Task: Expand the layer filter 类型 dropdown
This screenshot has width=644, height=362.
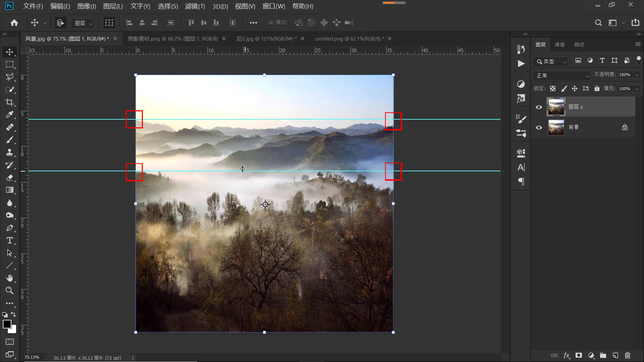Action: 565,62
